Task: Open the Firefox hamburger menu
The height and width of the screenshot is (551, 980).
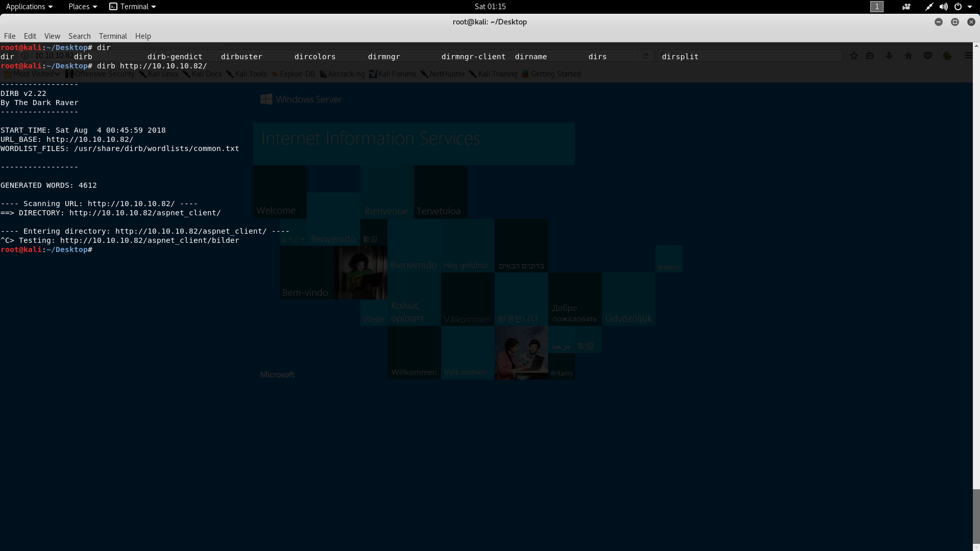Action: pos(968,56)
